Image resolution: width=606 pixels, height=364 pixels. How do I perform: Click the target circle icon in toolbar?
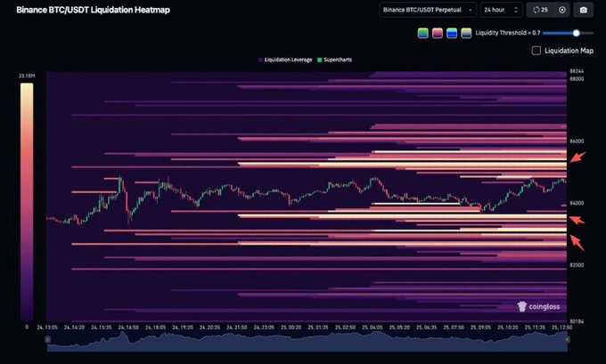pyautogui.click(x=562, y=10)
